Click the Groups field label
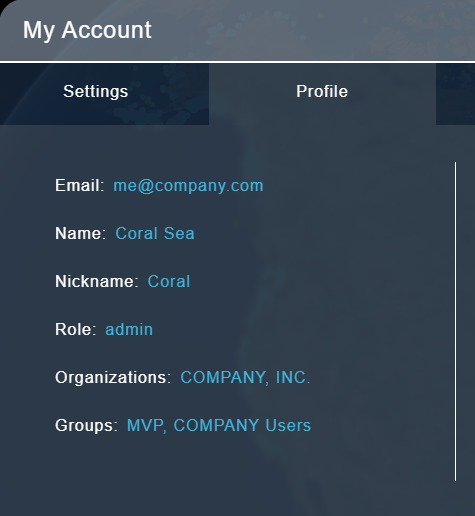This screenshot has height=516, width=475. tap(86, 426)
